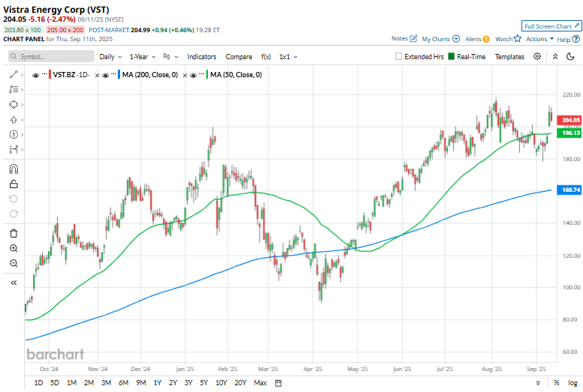Expand the shapes tool submenu arrow
583x392 pixels.
pos(23,105)
